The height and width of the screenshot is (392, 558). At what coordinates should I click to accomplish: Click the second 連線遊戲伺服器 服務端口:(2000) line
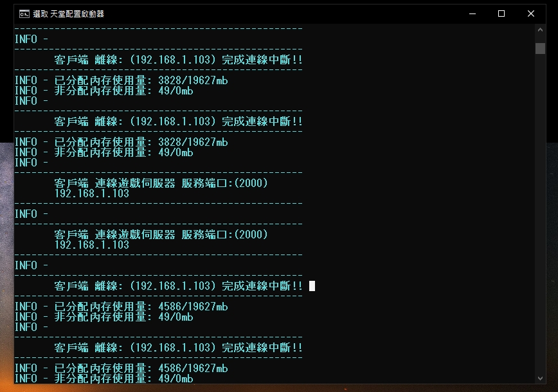point(161,235)
